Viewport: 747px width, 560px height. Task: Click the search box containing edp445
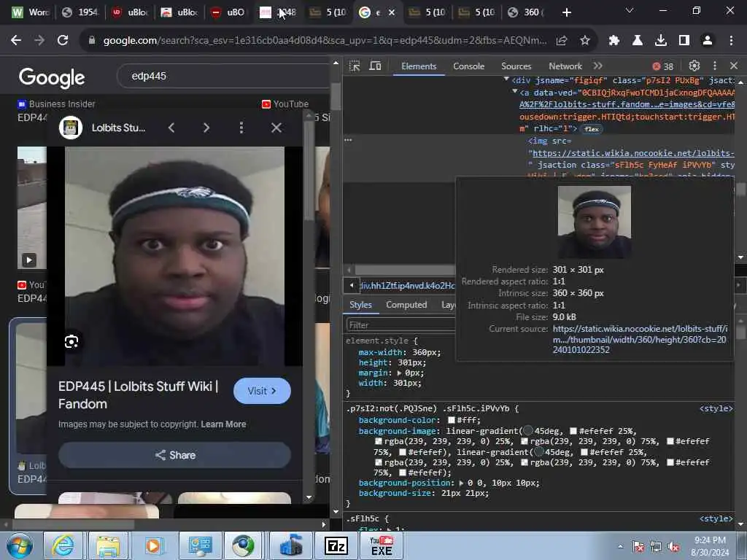[224, 76]
